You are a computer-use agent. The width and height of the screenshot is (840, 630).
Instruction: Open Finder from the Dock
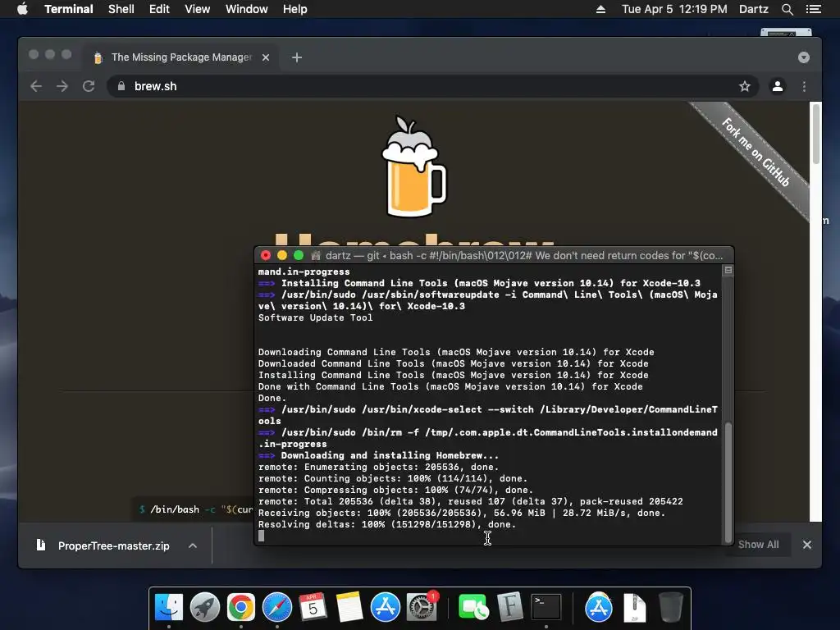[169, 607]
